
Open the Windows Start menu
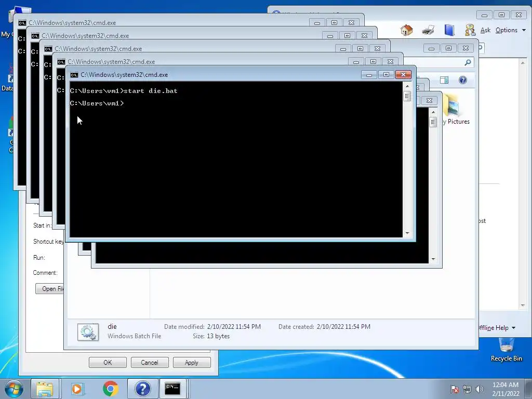[x=14, y=389]
